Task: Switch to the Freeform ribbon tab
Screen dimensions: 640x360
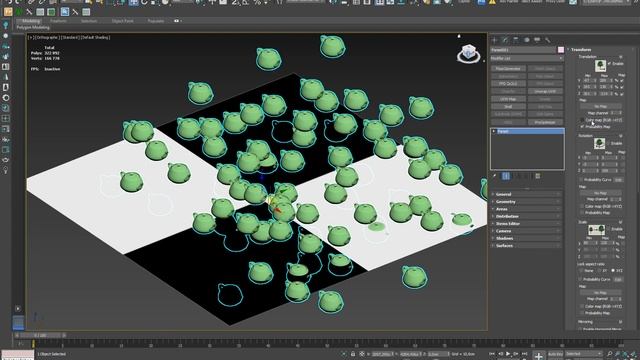Action: (x=58, y=21)
